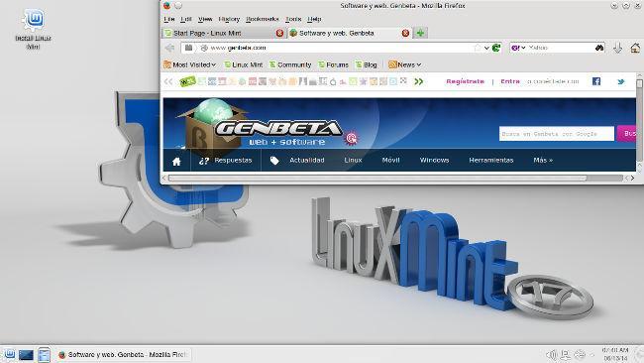Click the volume speaker tray icon
Viewport: 644px width, 363px height.
[552, 355]
